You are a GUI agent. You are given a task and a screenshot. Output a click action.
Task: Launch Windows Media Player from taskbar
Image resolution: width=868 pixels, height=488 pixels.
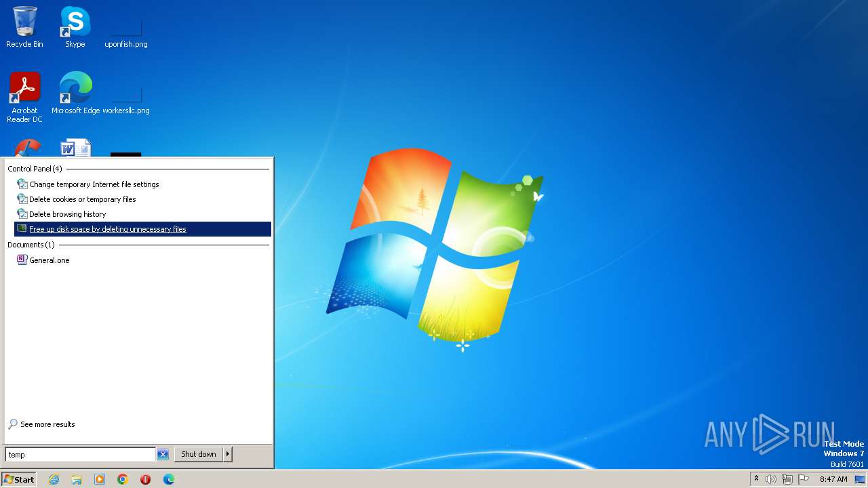coord(100,479)
